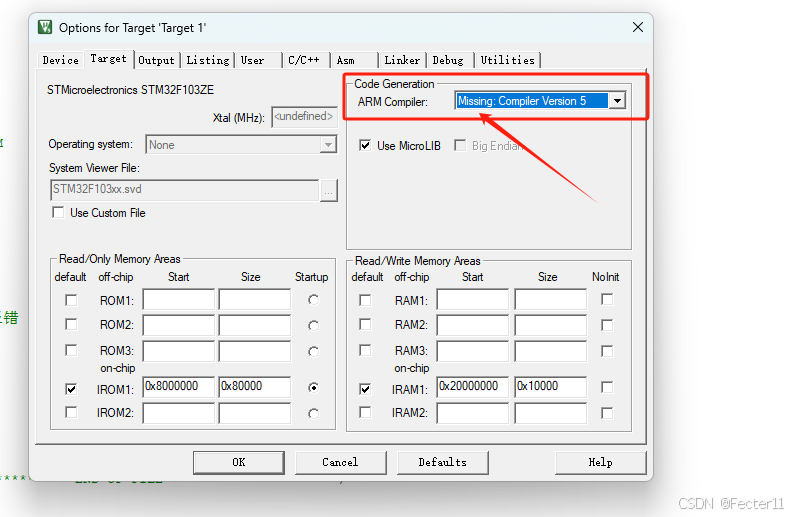
Task: Browse for System Viewer File with ... button
Action: pyautogui.click(x=329, y=191)
